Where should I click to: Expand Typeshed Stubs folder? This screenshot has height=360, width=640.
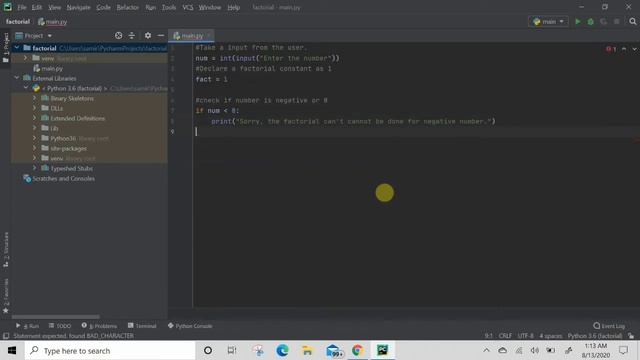point(35,168)
